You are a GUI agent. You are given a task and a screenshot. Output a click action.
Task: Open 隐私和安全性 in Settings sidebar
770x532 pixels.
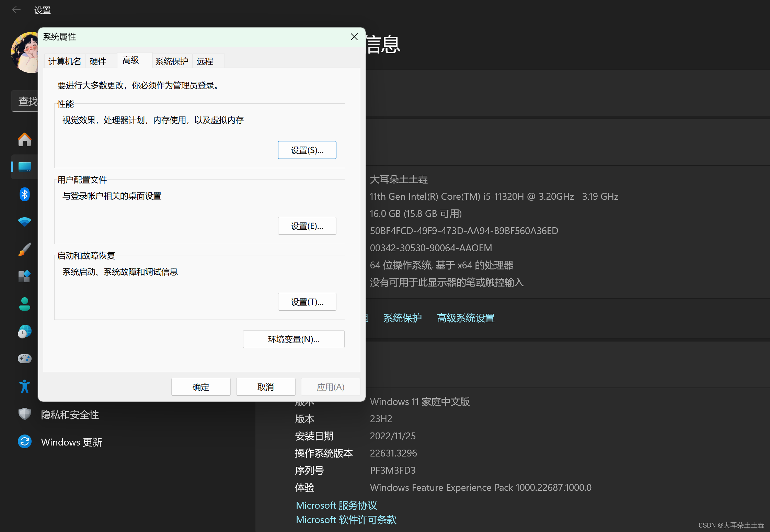[x=70, y=415]
